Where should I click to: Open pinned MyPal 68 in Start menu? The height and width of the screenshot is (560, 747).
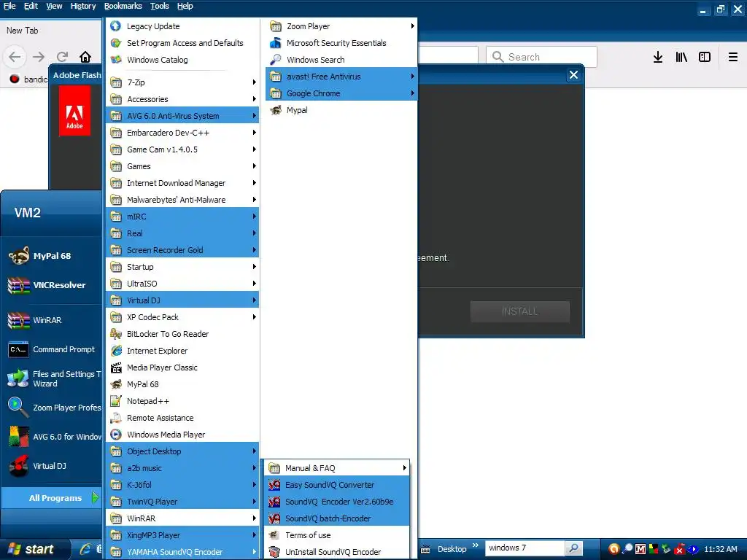[52, 256]
